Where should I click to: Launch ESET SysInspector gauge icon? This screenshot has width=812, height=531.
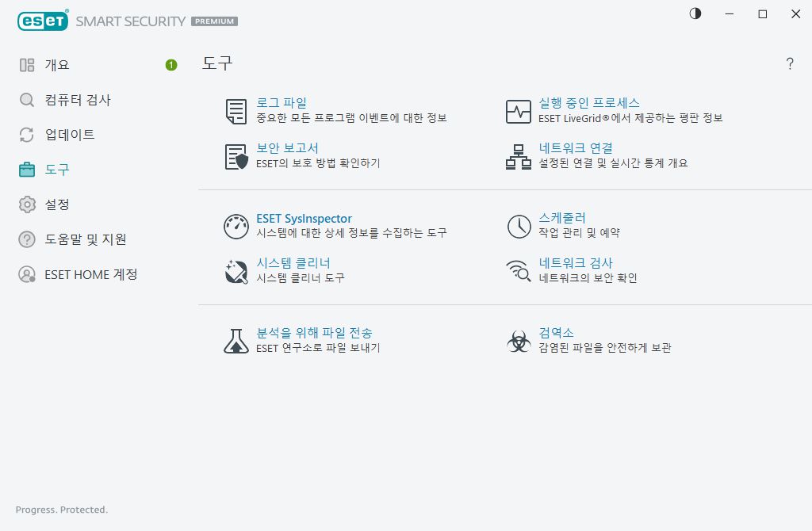click(x=236, y=227)
